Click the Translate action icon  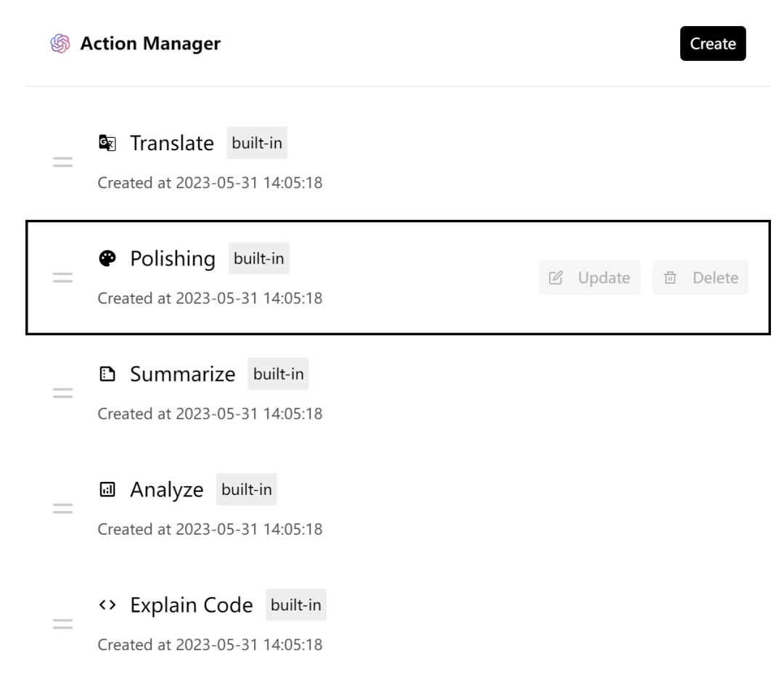coord(107,143)
